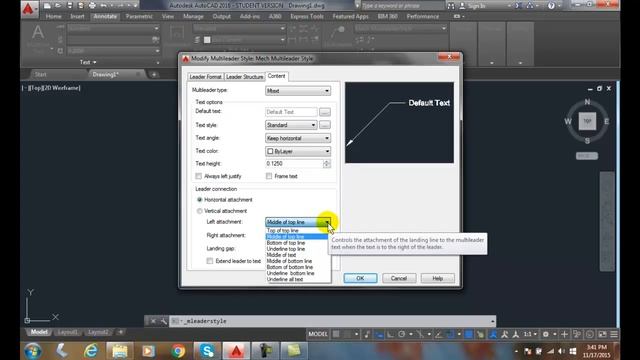Click the command line close X icon

153,321
